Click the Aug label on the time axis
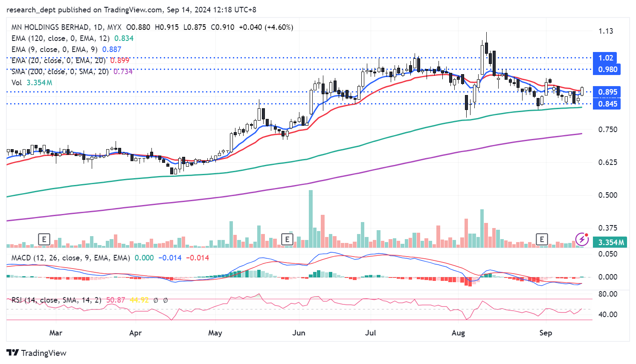 458,333
